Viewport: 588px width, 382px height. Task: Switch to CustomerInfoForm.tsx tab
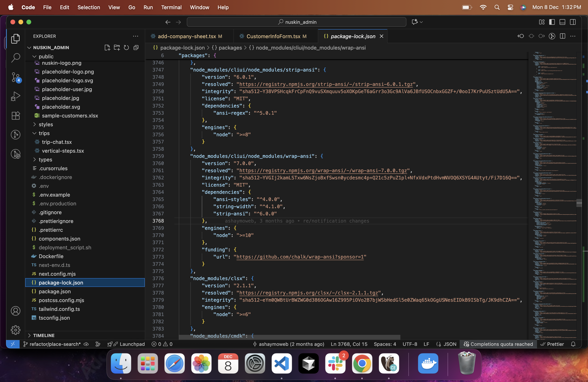(x=273, y=36)
